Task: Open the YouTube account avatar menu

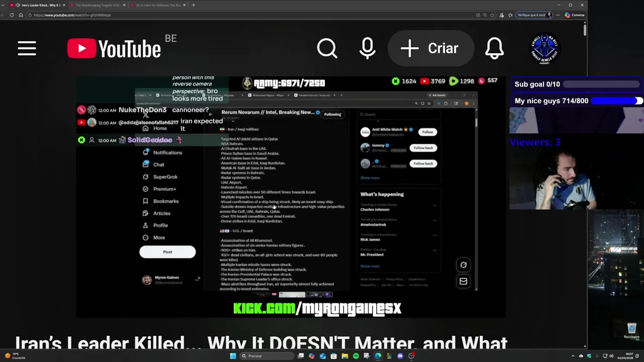Action: click(545, 49)
